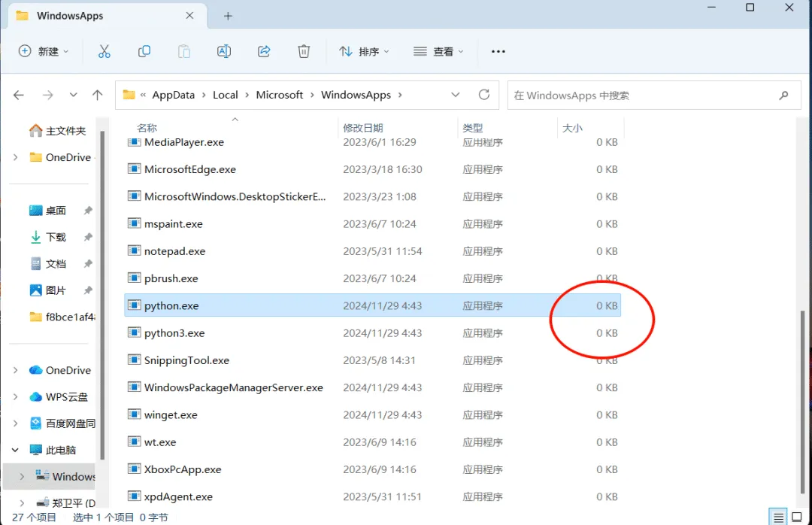Open the three-dot more options menu
The image size is (812, 525).
[x=498, y=51]
